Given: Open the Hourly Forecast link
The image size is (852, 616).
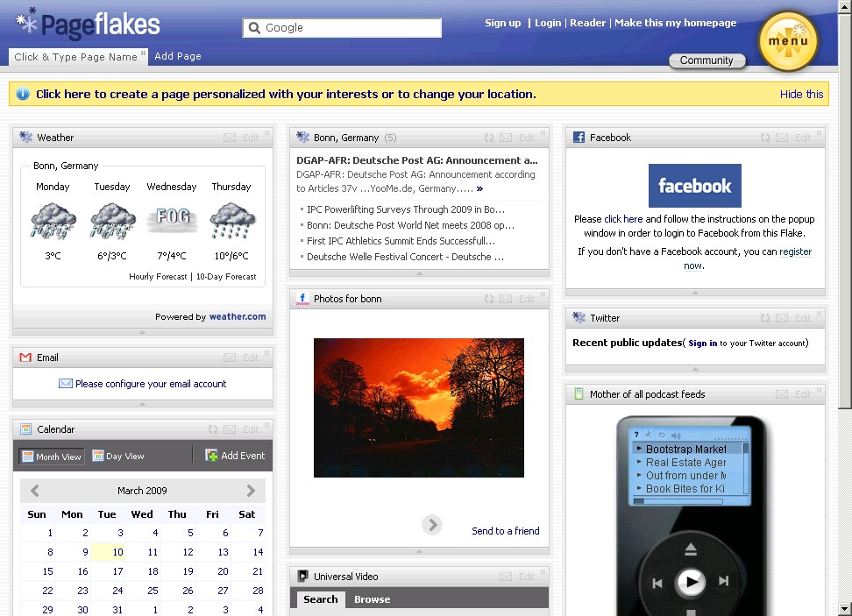Looking at the screenshot, I should pyautogui.click(x=158, y=277).
